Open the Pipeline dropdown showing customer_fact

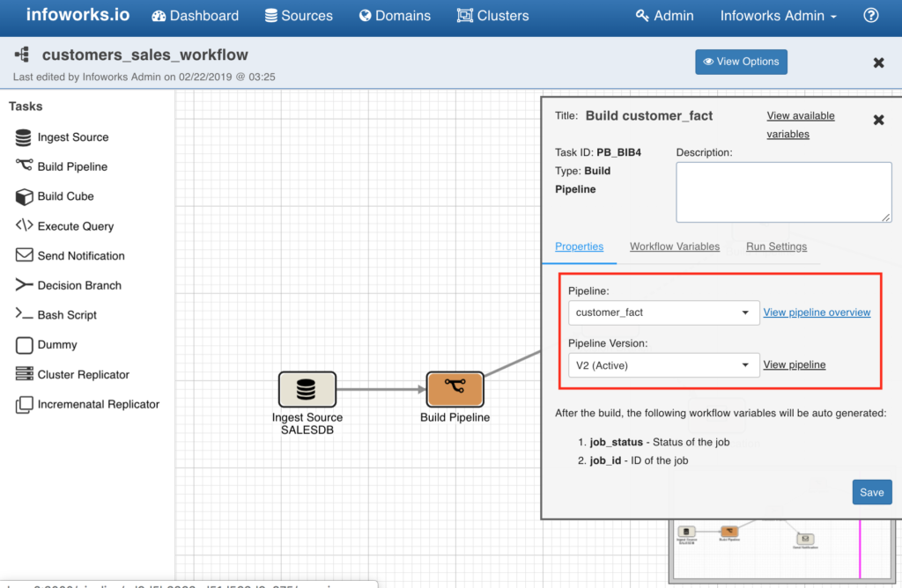click(663, 312)
